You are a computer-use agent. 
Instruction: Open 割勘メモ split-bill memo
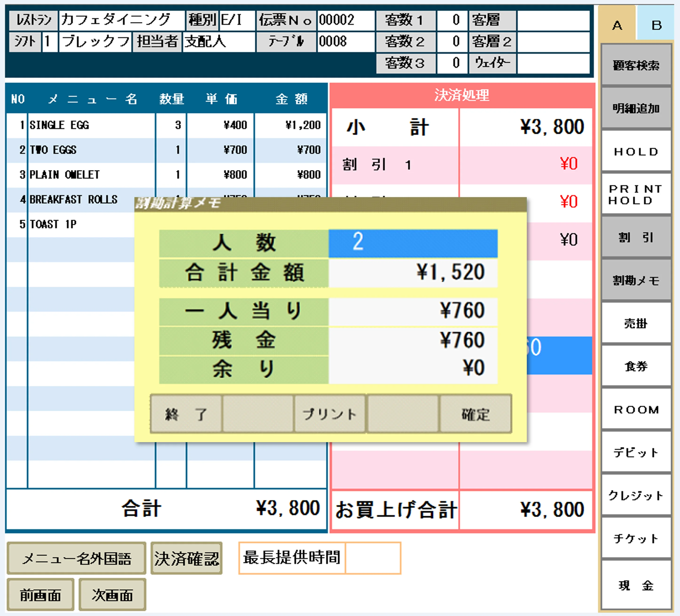[x=636, y=280]
